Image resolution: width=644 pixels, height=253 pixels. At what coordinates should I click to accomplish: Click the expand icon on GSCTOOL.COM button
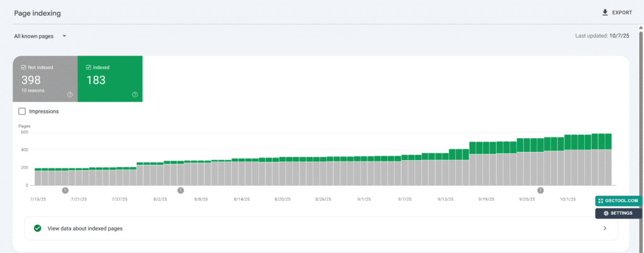(601, 201)
